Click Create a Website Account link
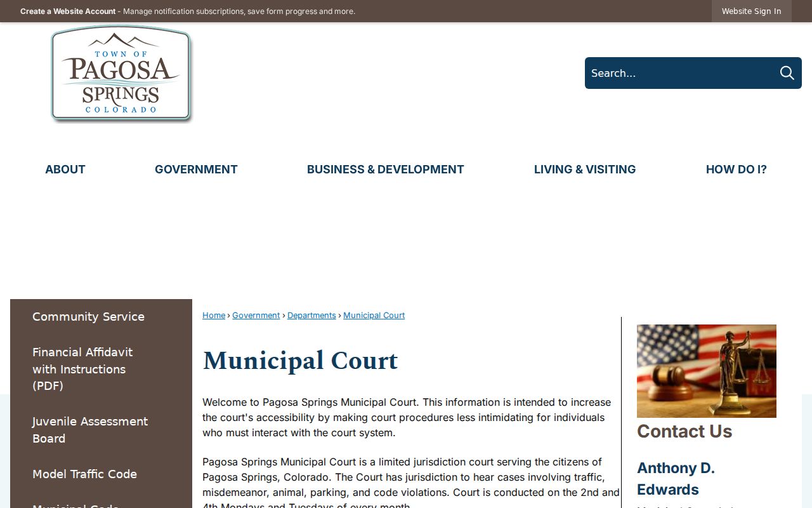Viewport: 812px width, 508px height. pyautogui.click(x=68, y=11)
